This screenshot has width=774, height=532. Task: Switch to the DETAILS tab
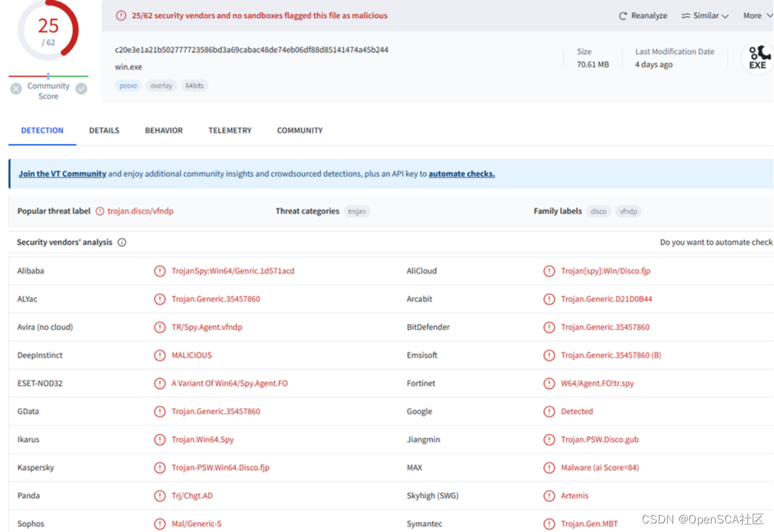104,131
